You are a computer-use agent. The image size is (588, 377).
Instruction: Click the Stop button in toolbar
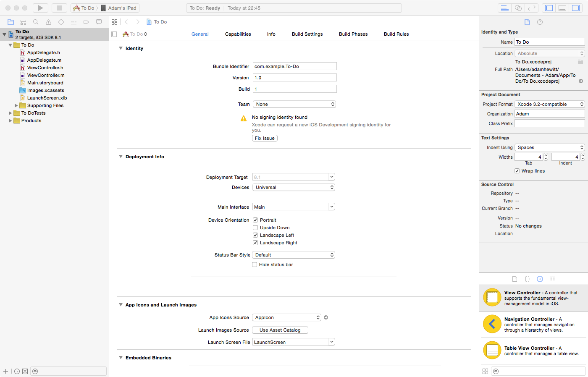(x=59, y=8)
